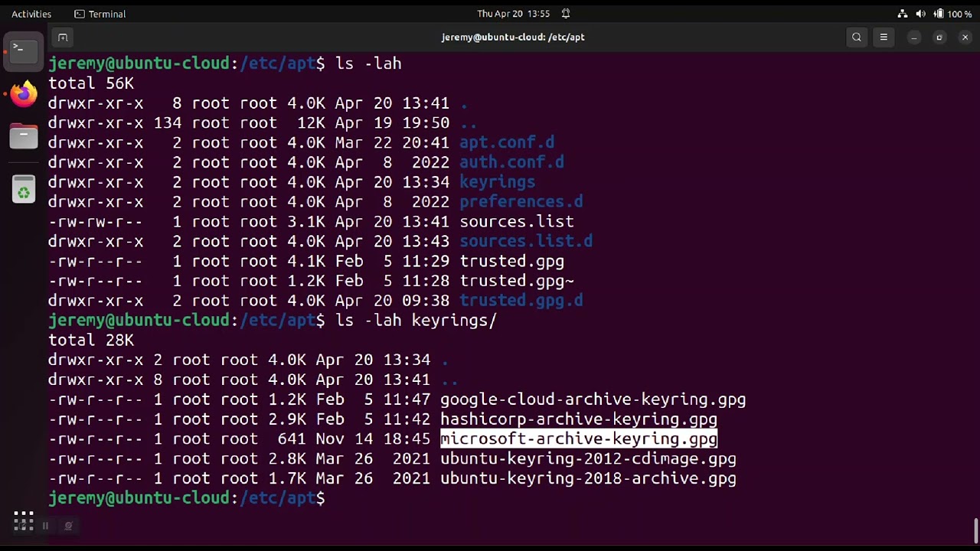Open the terminal hamburger menu
The height and width of the screenshot is (551, 980).
pyautogui.click(x=884, y=37)
